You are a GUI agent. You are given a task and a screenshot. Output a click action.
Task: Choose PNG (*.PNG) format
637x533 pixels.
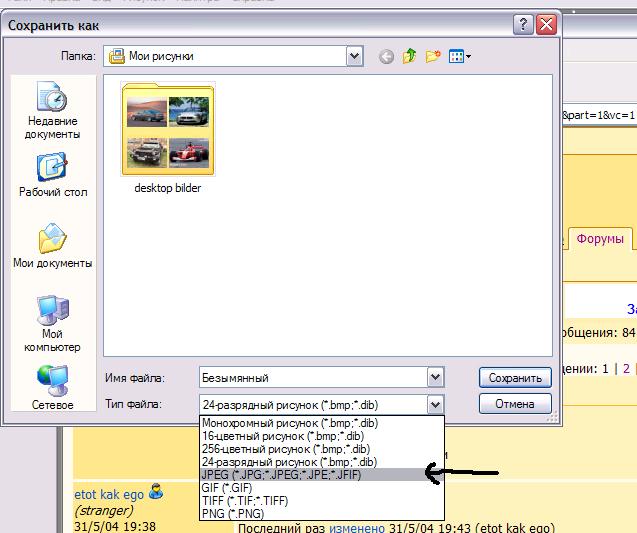233,513
